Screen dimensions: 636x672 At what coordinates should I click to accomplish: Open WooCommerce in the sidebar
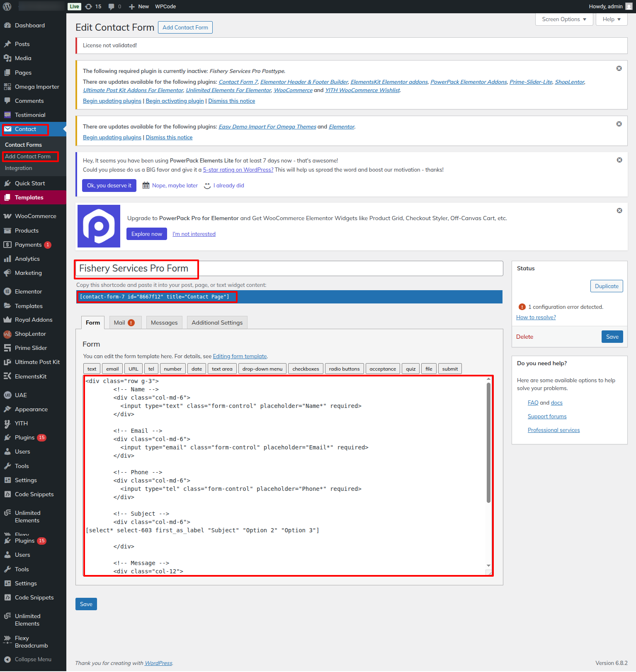[35, 216]
